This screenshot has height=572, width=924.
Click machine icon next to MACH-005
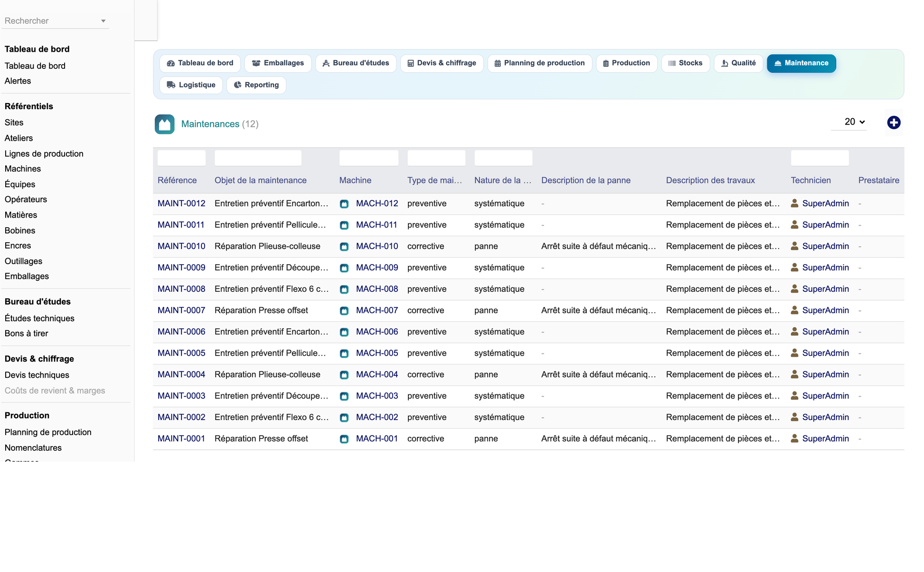click(x=344, y=353)
